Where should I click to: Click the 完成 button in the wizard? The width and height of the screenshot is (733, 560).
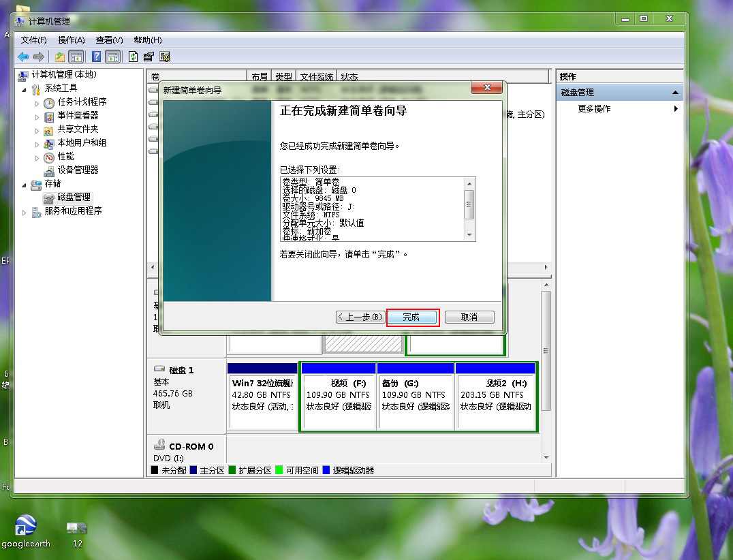tap(412, 317)
